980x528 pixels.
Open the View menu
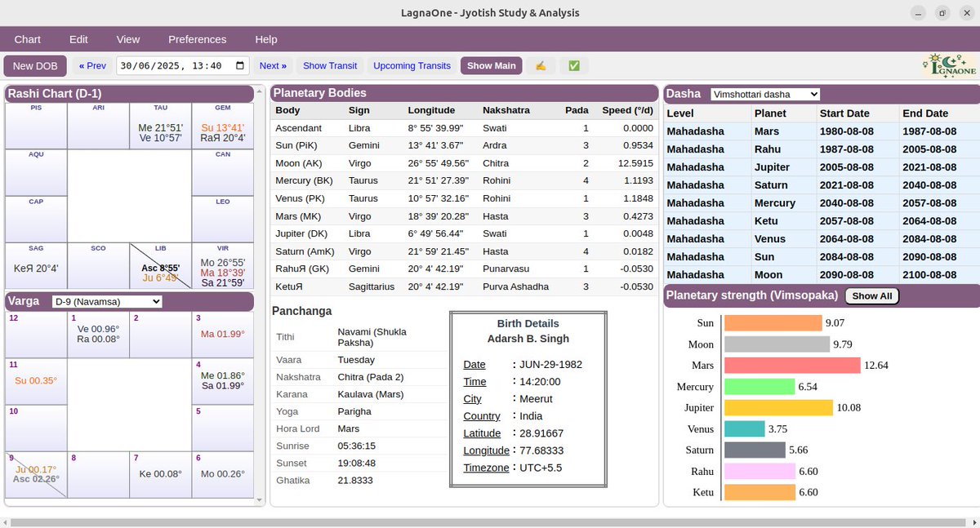point(127,38)
